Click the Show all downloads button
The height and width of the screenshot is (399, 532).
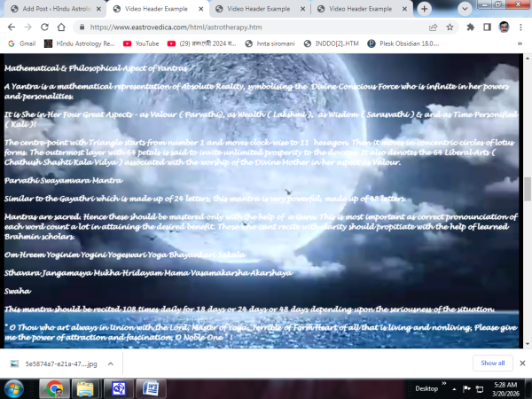492,363
